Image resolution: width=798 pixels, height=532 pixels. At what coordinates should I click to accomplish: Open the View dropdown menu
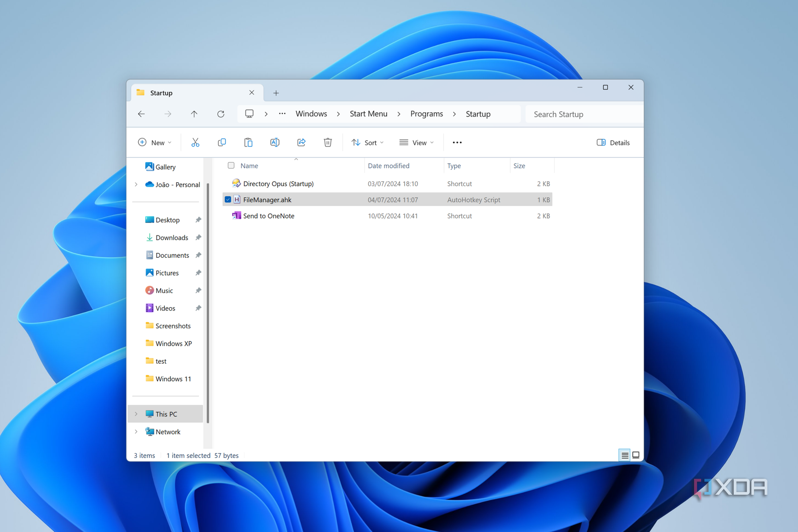[x=416, y=143]
